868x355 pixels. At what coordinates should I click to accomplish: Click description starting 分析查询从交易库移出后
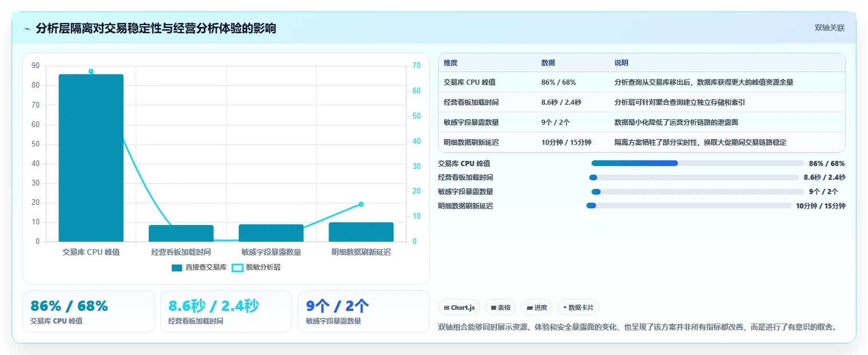pos(704,82)
